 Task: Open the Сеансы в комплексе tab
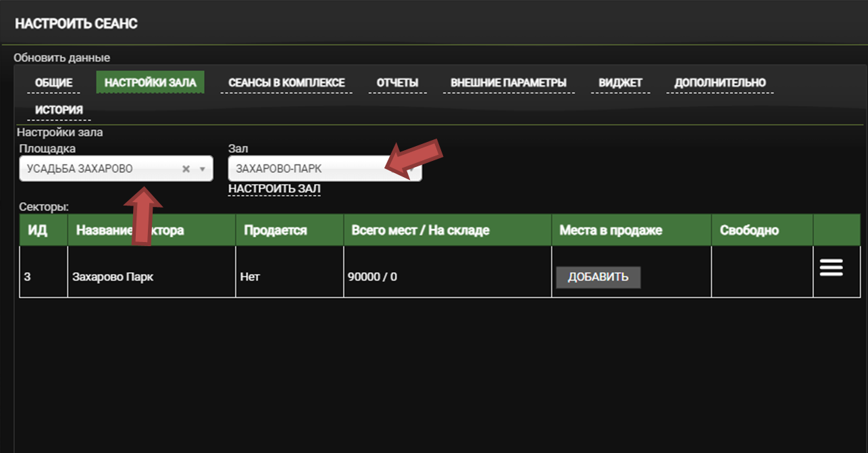click(x=286, y=83)
